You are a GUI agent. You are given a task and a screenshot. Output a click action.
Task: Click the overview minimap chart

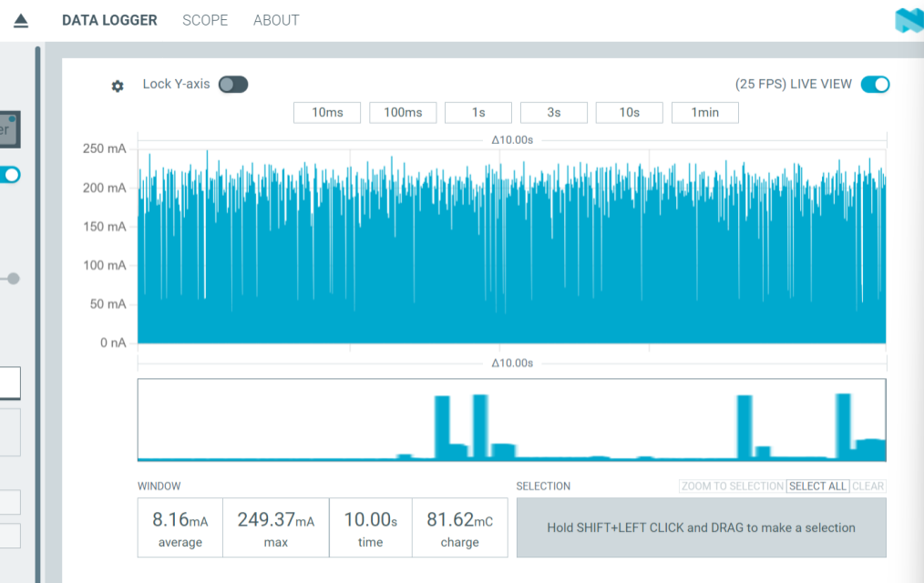(x=511, y=420)
